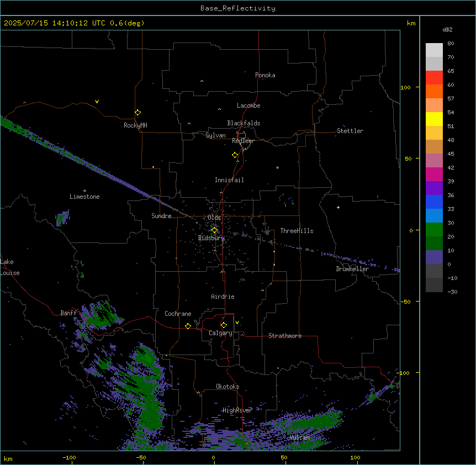This screenshot has width=476, height=465.
Task: Click the Limestone label
Action: pos(84,197)
